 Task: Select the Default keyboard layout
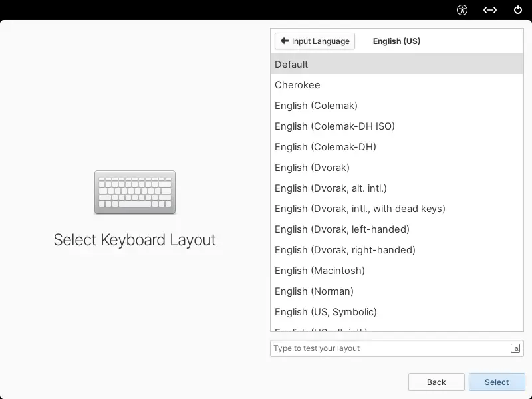click(396, 65)
